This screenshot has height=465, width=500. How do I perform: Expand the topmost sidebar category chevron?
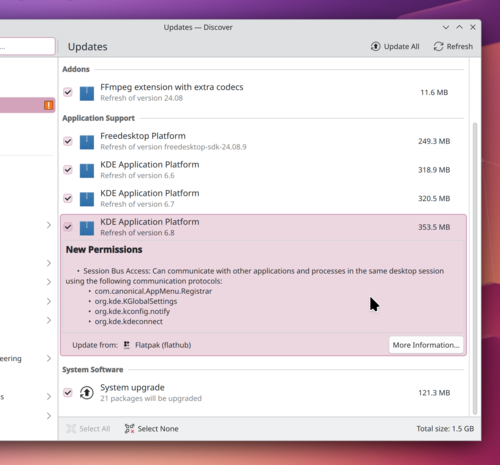49,225
